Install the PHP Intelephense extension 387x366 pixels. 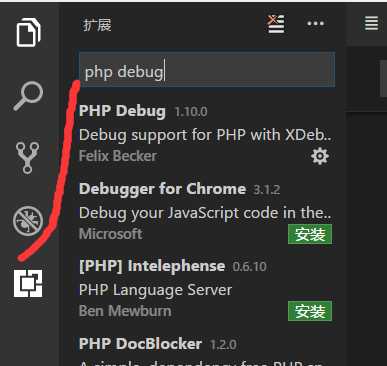[310, 311]
